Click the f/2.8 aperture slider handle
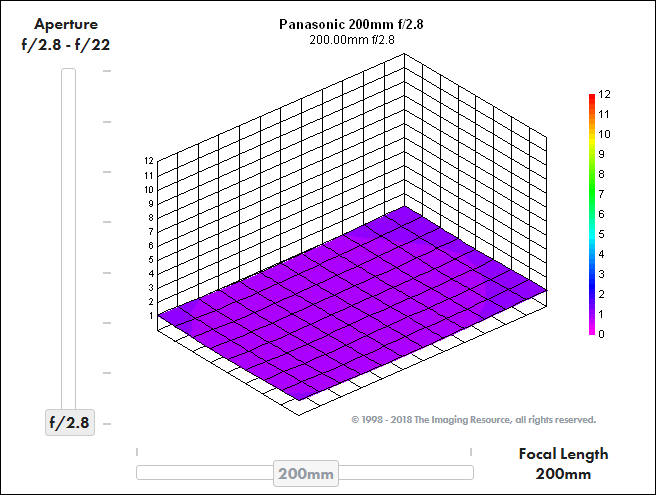656x495 pixels. (x=70, y=422)
